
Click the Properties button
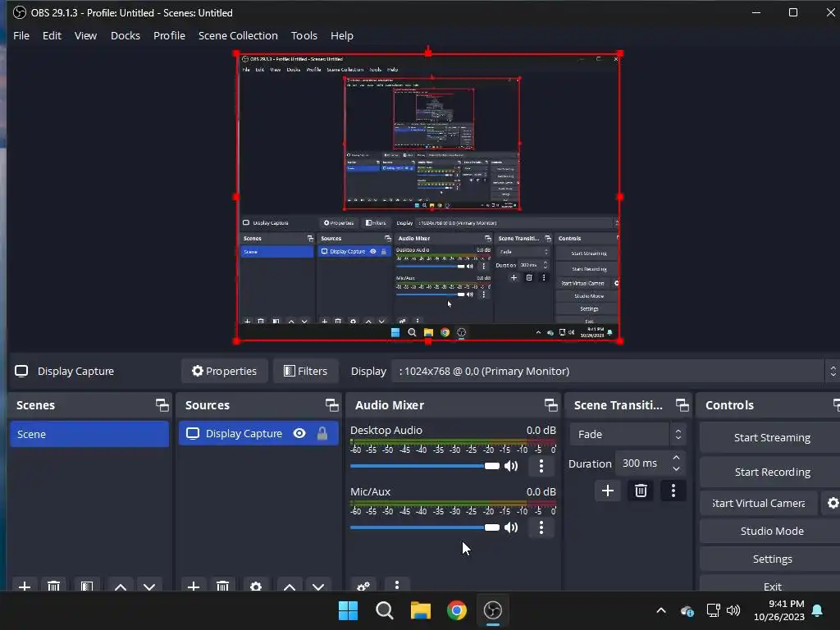coord(225,371)
